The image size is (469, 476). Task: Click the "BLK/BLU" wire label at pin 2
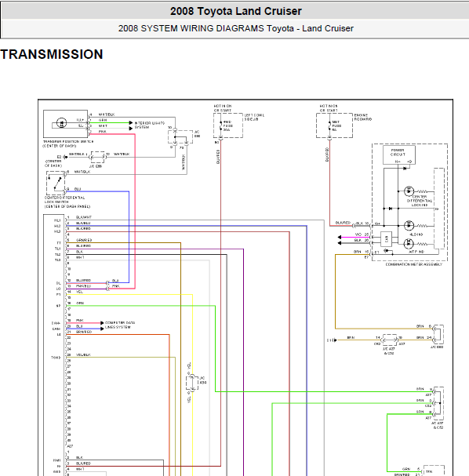tap(83, 223)
